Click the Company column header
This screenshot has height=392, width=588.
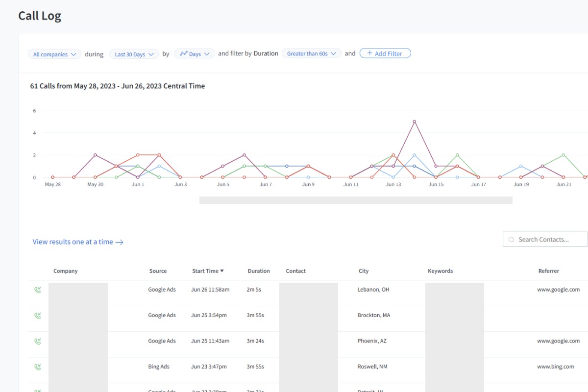tap(66, 271)
